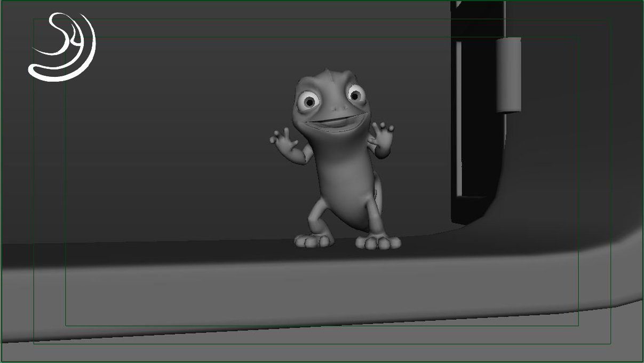Select the door hinge beside the chameleon
Screen dimensions: 644x363
[x=508, y=75]
